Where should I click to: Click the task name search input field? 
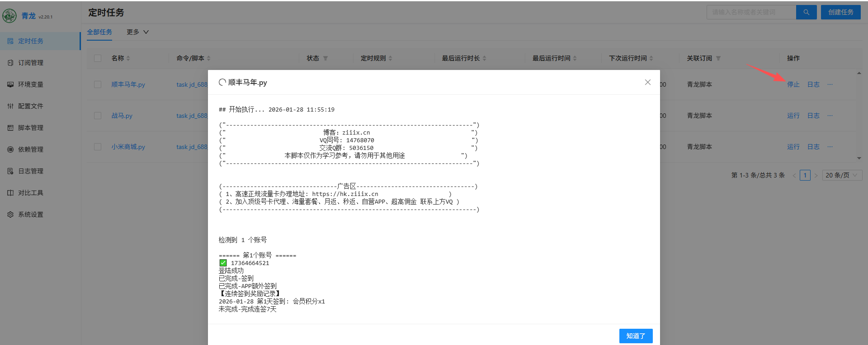pos(750,12)
